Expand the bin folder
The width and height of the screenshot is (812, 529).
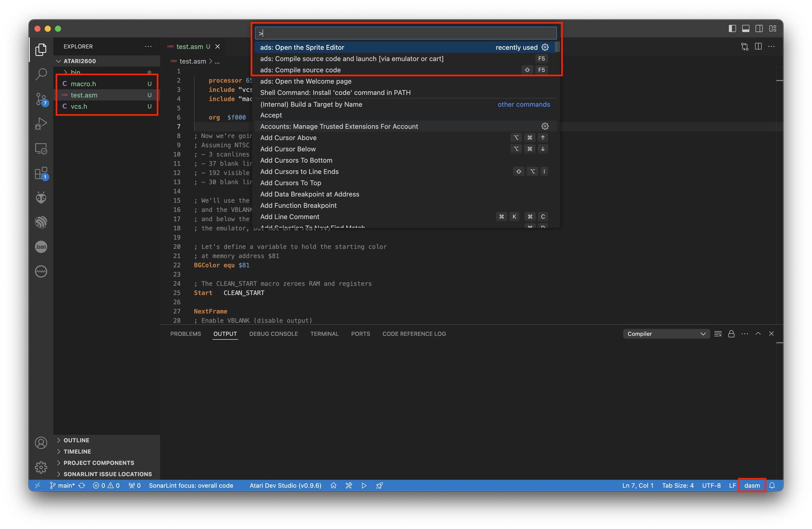(x=75, y=72)
